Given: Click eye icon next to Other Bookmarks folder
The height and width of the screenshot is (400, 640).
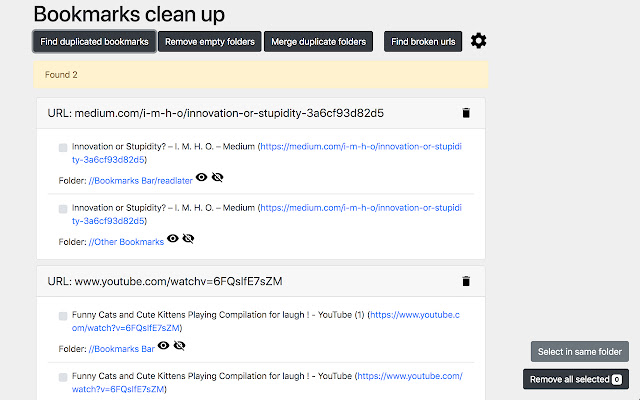Looking at the screenshot, I should pyautogui.click(x=172, y=239).
